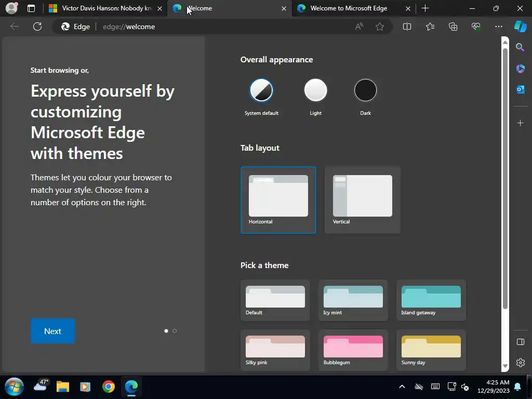Click the Edge site info badge
This screenshot has height=399, width=532.
tap(76, 26)
